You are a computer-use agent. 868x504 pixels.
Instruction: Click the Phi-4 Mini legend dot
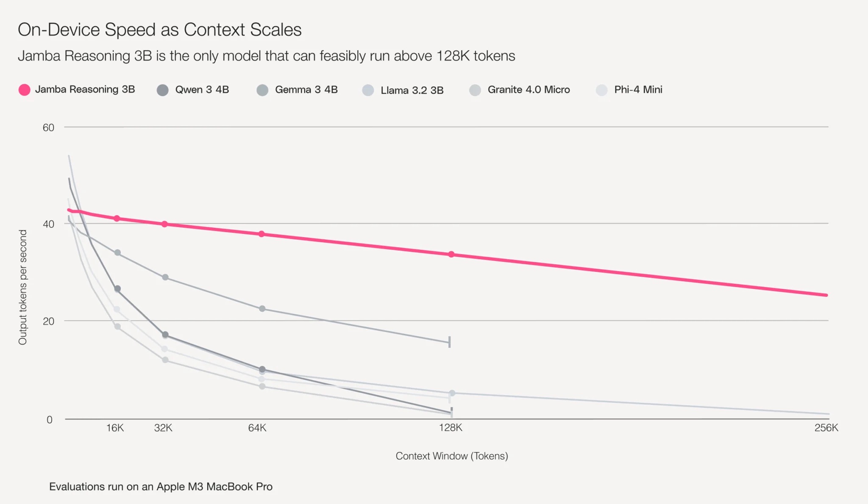click(601, 90)
